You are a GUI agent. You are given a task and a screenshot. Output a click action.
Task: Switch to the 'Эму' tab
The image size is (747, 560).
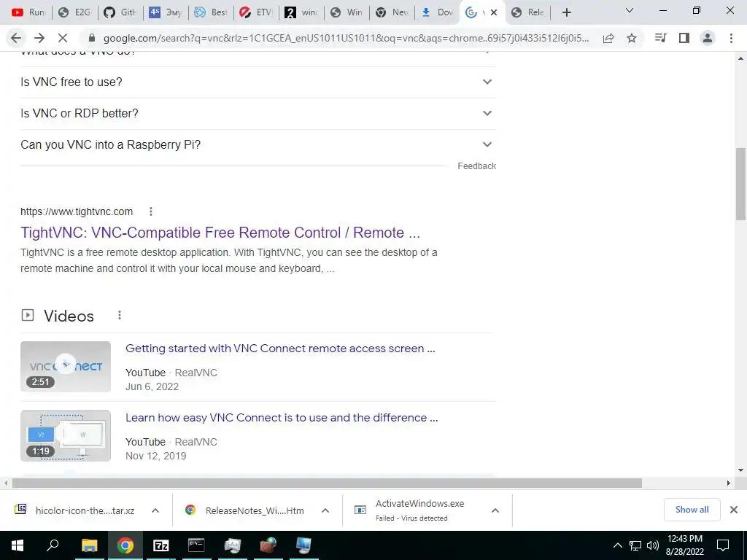point(166,12)
